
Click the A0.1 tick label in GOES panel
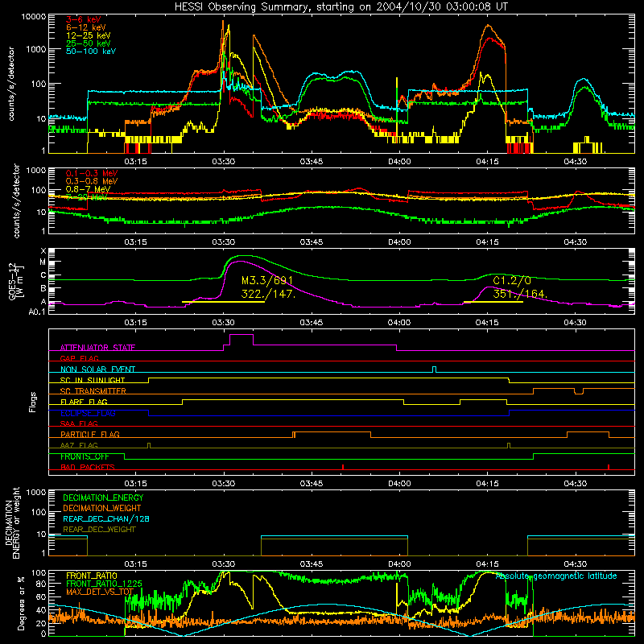tap(37, 312)
